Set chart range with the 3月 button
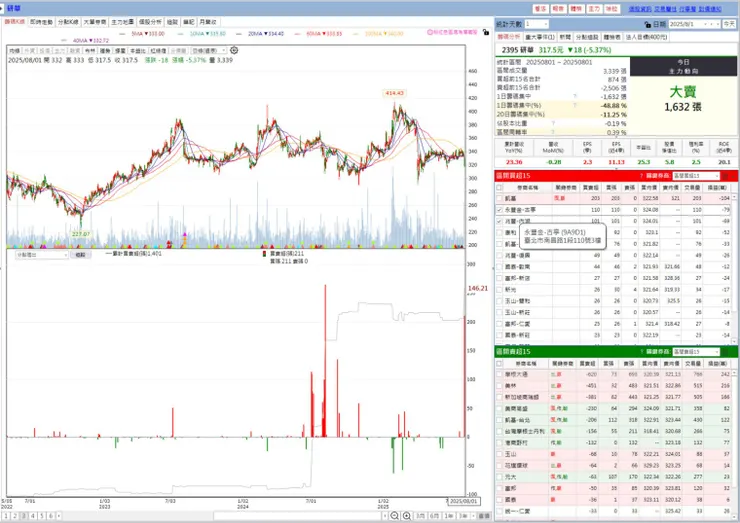740x523 pixels. pos(420,516)
